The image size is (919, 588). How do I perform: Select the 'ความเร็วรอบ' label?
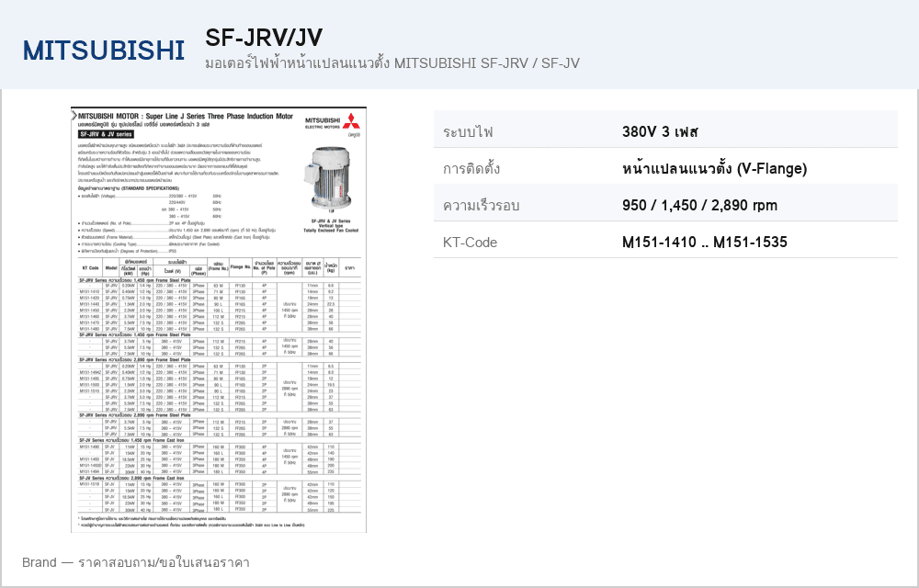482,206
